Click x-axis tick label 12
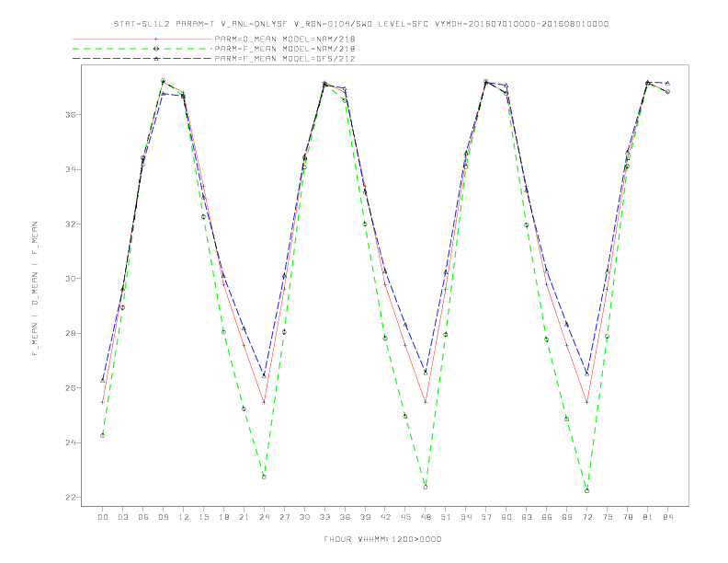 click(184, 517)
